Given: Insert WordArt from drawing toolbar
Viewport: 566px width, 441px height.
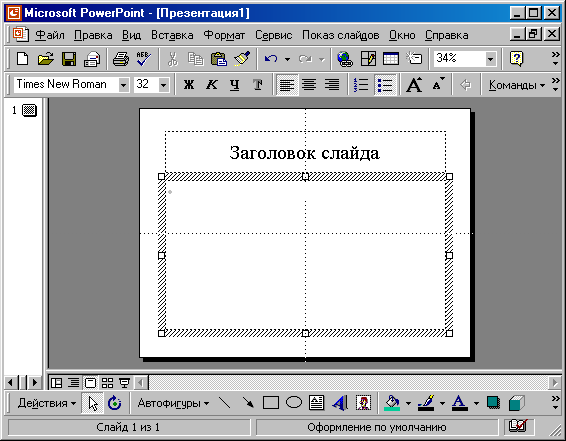Looking at the screenshot, I should 340,403.
